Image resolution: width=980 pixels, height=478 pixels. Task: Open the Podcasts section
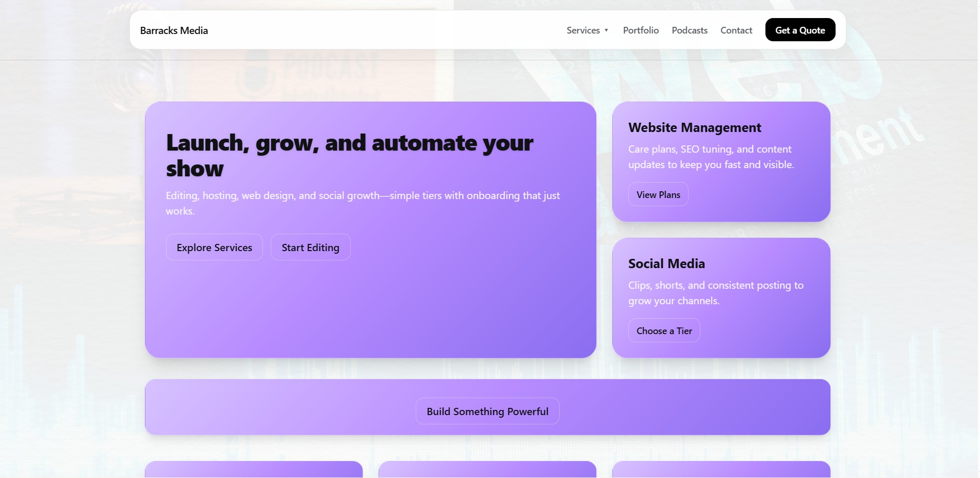690,30
